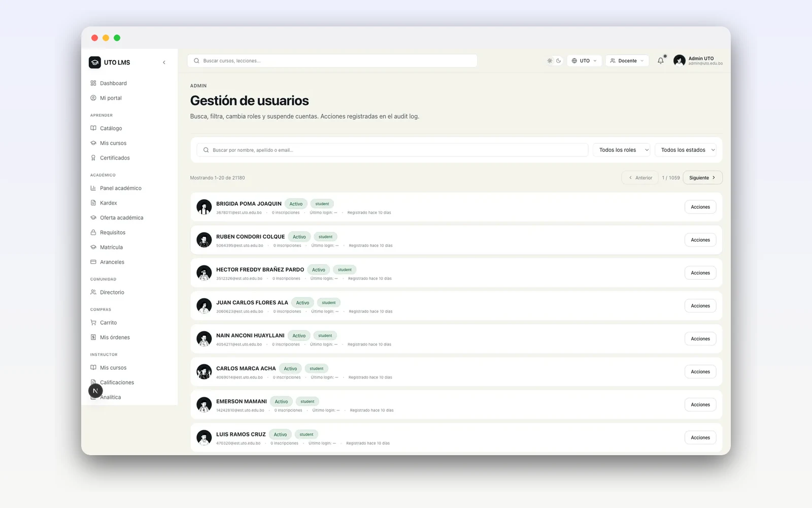
Task: Click the yellow minimize window button
Action: coord(106,38)
